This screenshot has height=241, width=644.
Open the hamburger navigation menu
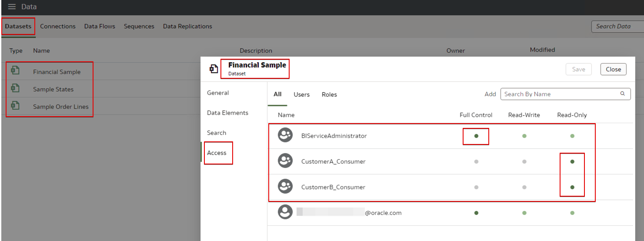[12, 7]
